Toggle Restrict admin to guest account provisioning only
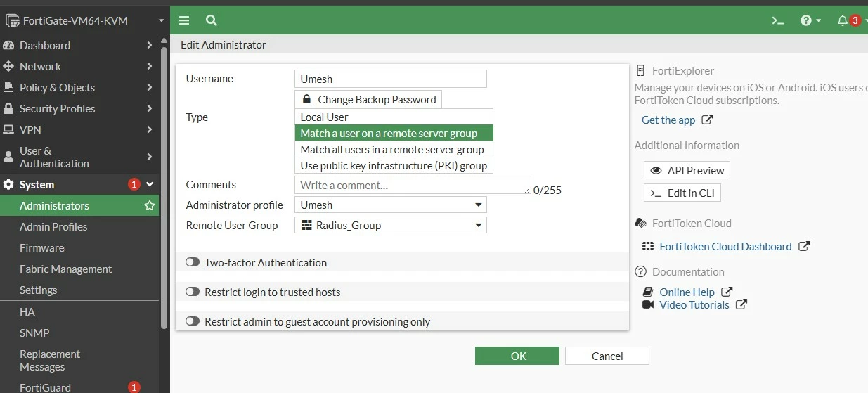Viewport: 868px width, 393px height. (x=193, y=321)
